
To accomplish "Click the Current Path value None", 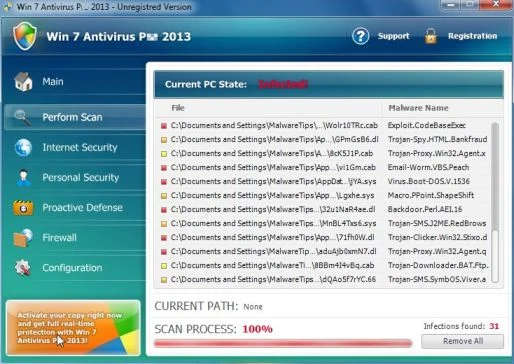I will tap(253, 307).
